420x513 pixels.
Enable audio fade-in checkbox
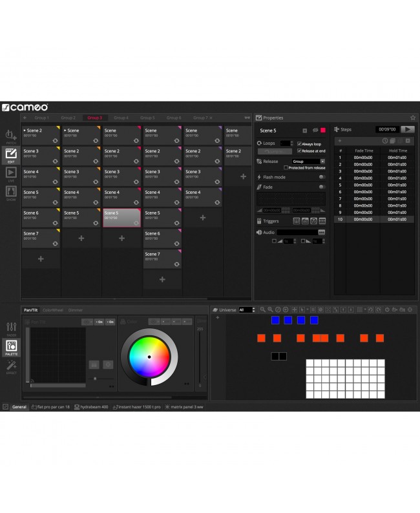pyautogui.click(x=274, y=241)
